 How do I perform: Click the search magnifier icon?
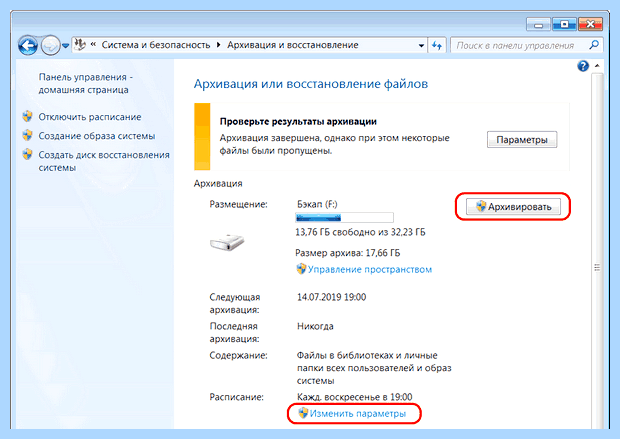(594, 45)
